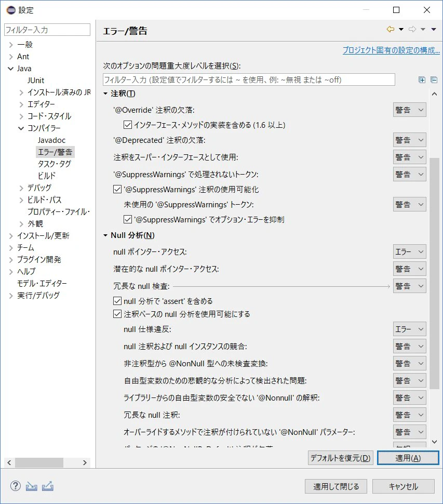Image resolution: width=443 pixels, height=504 pixels.
Task: Open null 仕様違反 severity dropdown
Action: [x=410, y=329]
